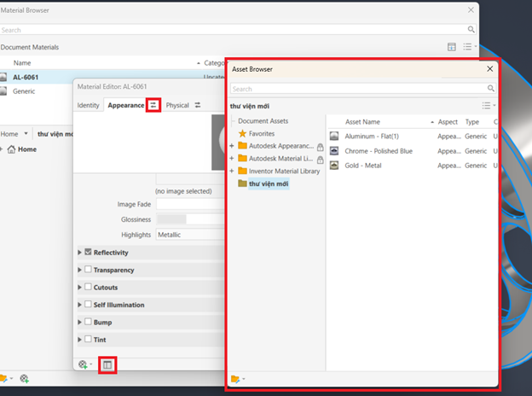The width and height of the screenshot is (532, 396).
Task: Enable the Bump checkbox
Action: click(88, 321)
